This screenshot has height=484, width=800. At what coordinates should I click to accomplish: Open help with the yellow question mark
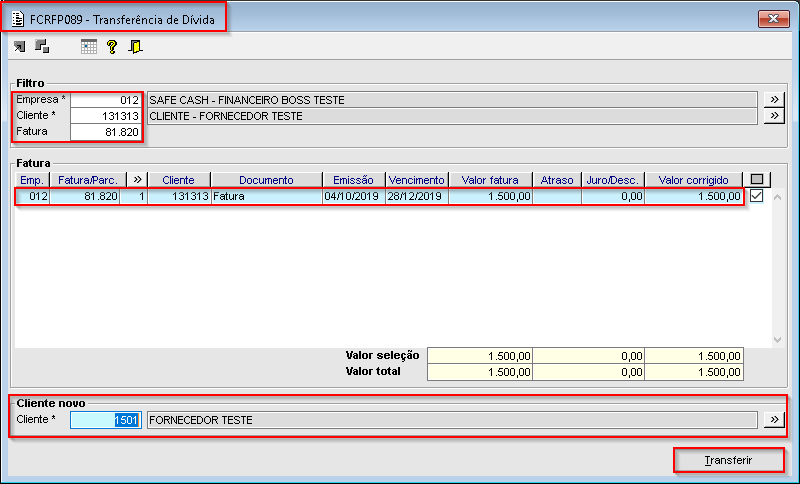(112, 47)
